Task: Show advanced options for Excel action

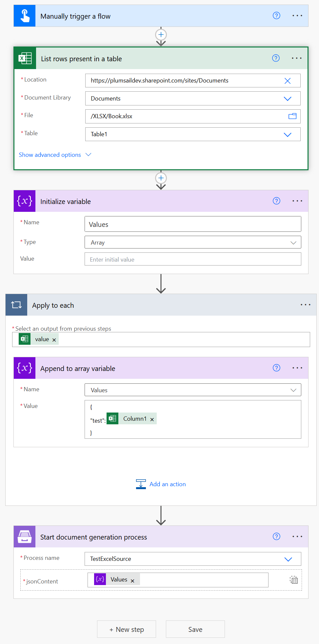Action: (x=55, y=155)
